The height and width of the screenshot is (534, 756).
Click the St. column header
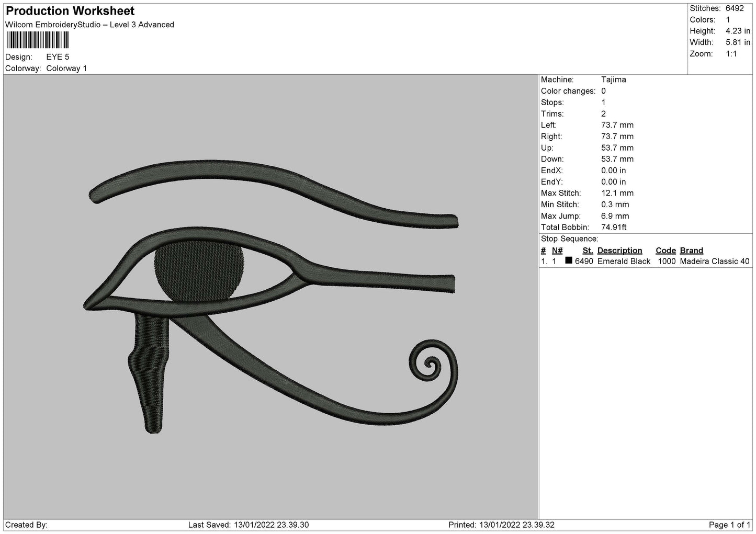coord(588,251)
